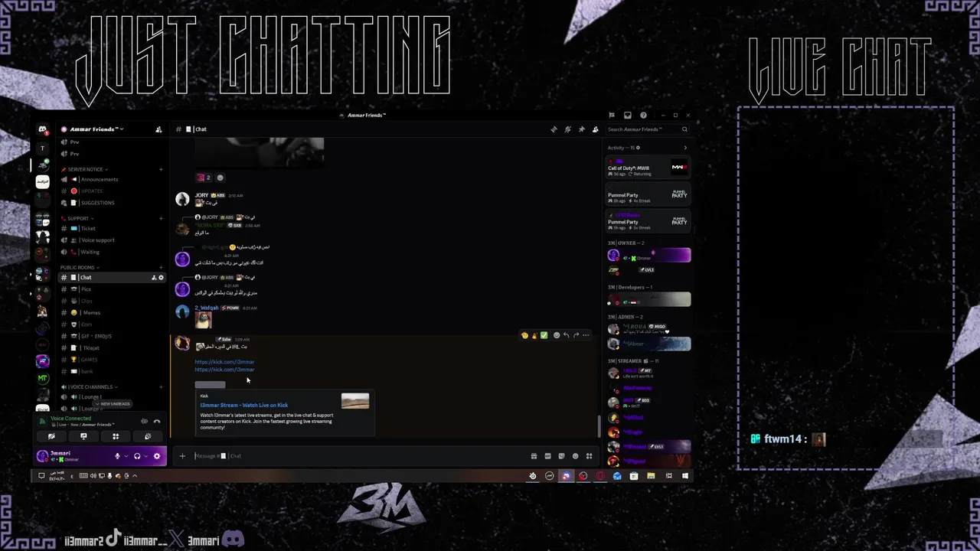Share your screen in voice panel

(x=83, y=436)
